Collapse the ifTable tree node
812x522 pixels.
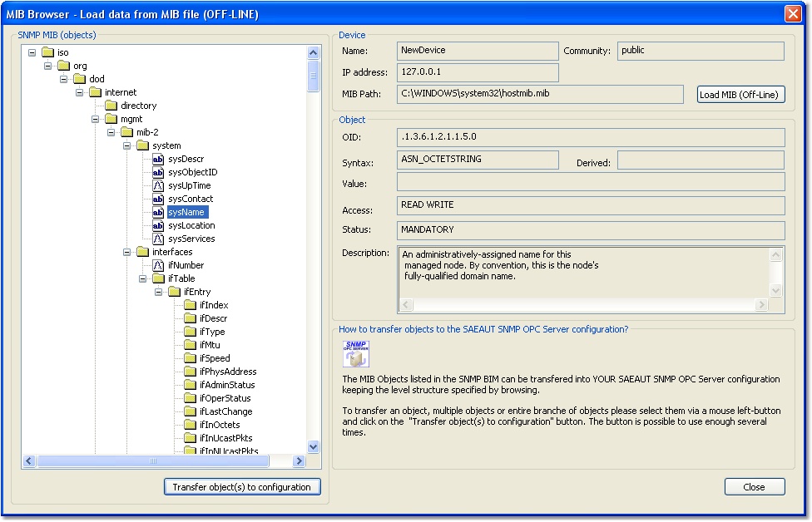(x=143, y=278)
